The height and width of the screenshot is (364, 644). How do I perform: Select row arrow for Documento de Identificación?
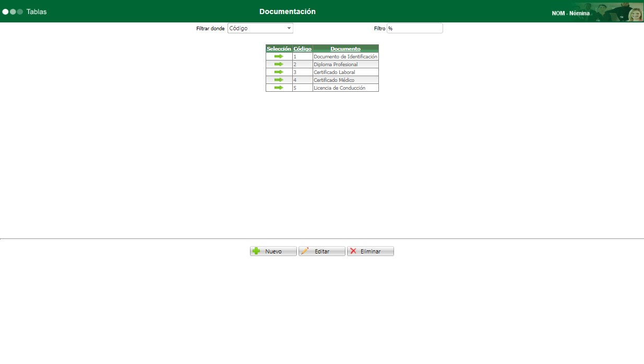coord(279,56)
